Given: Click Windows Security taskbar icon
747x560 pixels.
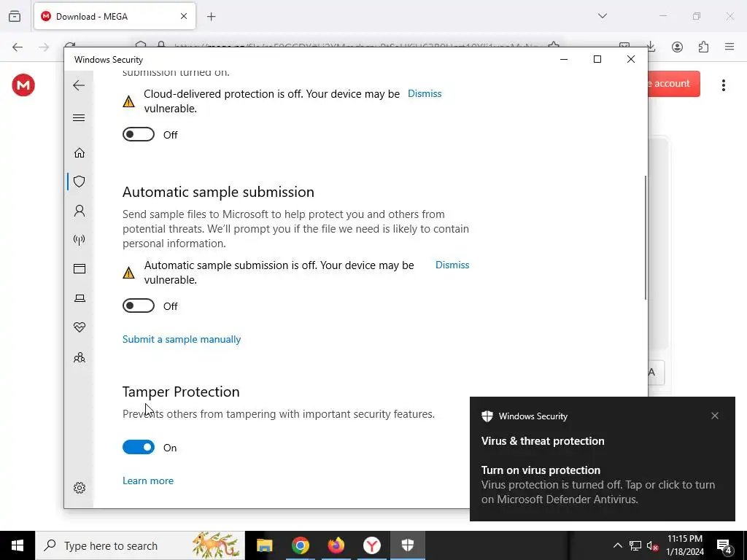Looking at the screenshot, I should (x=407, y=545).
